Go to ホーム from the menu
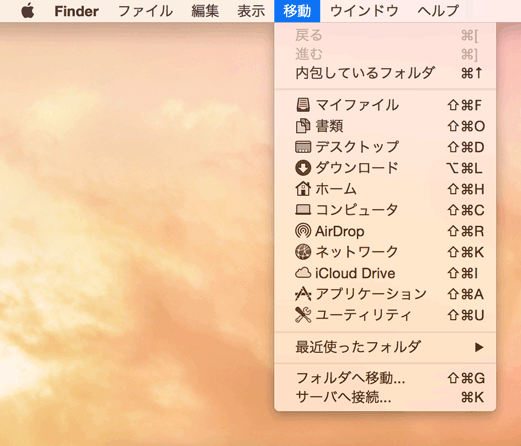 click(x=336, y=189)
